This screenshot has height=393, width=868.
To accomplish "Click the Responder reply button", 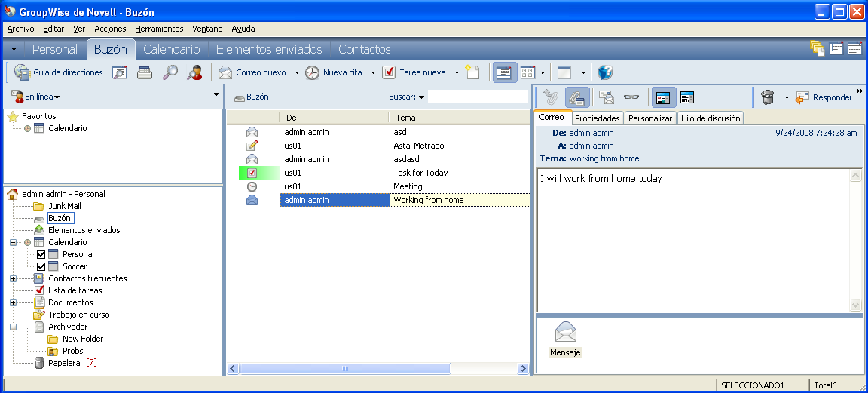I will 823,97.
